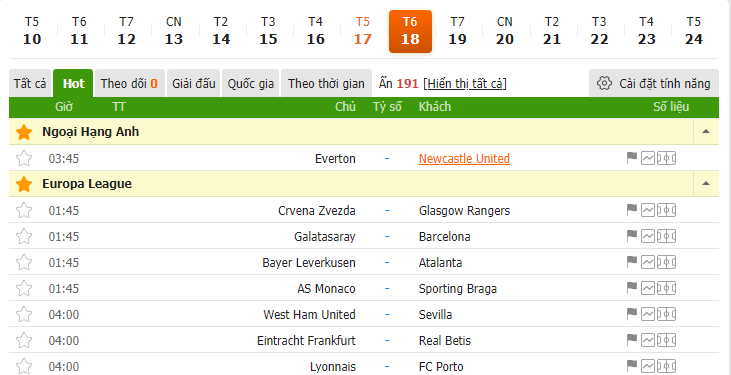The width and height of the screenshot is (731, 375).
Task: Click gear icon for feature settings
Action: tap(604, 83)
